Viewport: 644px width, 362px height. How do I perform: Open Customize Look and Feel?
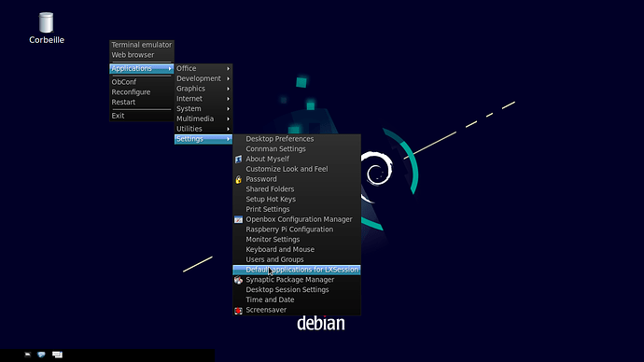pos(297,169)
